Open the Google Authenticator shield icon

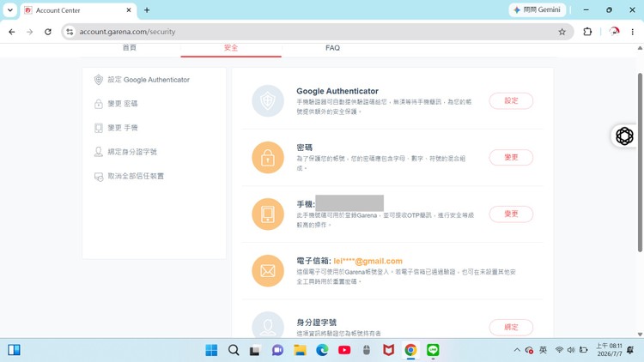268,101
